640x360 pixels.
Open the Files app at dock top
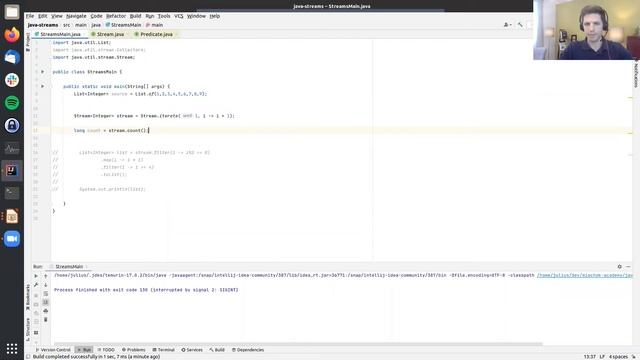[12, 12]
